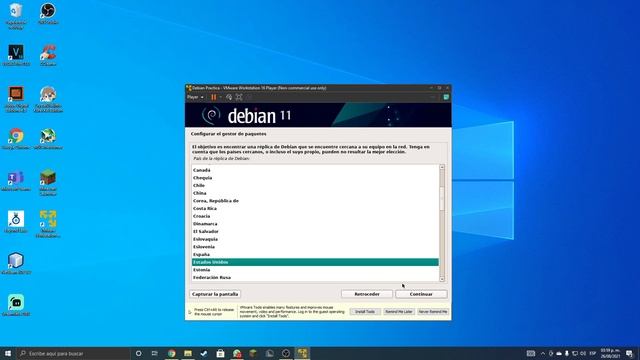Open the Windows Start menu
Screen dimensions: 640x360
tap(7, 353)
